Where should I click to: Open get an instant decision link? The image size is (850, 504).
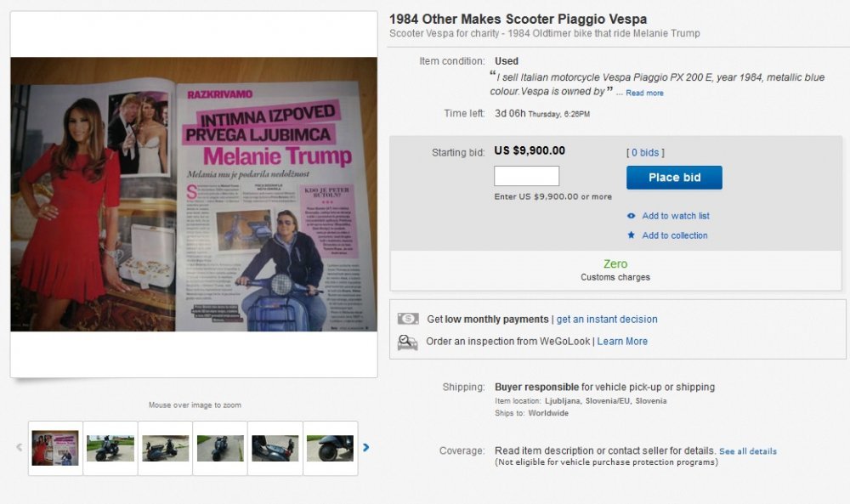tap(607, 320)
